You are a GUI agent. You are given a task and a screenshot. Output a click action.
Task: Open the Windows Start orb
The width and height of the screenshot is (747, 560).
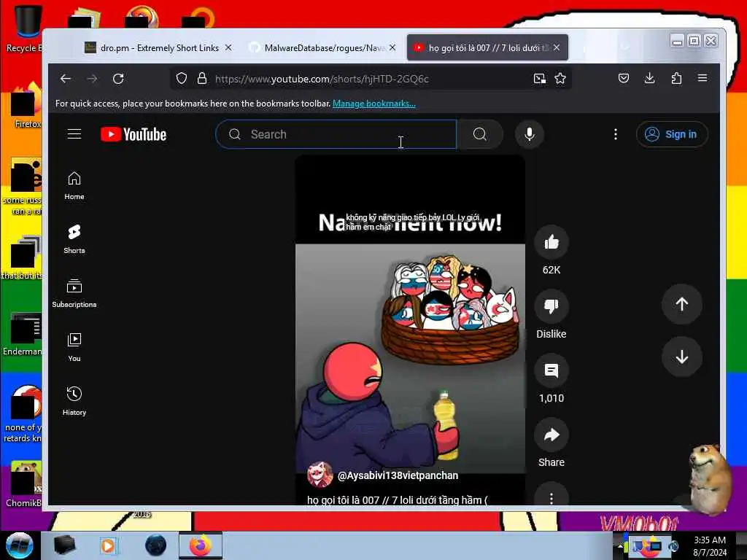pos(20,545)
